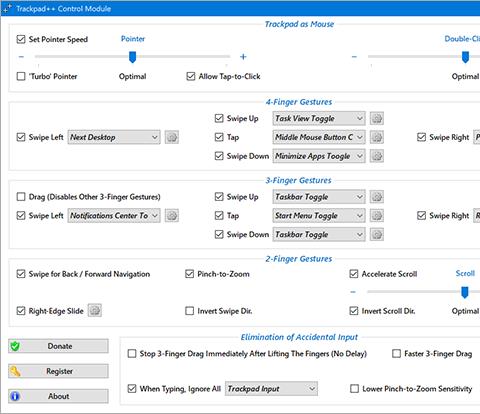Toggle 4-finger Swipe Right checkbox
480x414 pixels.
pyautogui.click(x=421, y=137)
